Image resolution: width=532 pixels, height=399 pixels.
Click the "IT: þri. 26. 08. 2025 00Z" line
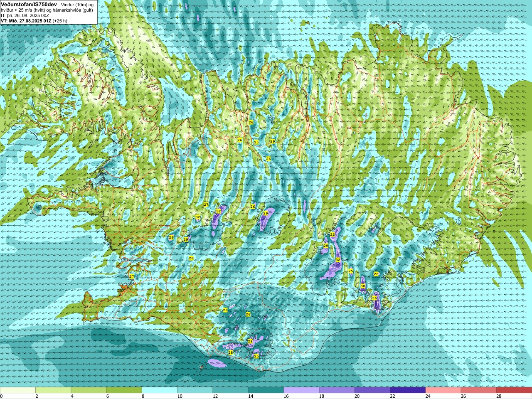(x=25, y=15)
